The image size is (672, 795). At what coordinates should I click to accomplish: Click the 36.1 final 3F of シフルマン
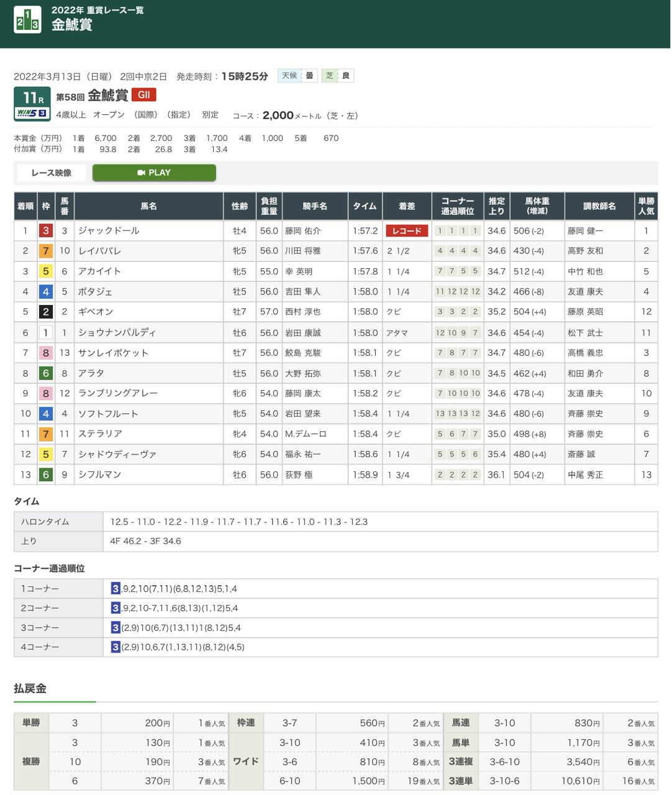(x=496, y=475)
